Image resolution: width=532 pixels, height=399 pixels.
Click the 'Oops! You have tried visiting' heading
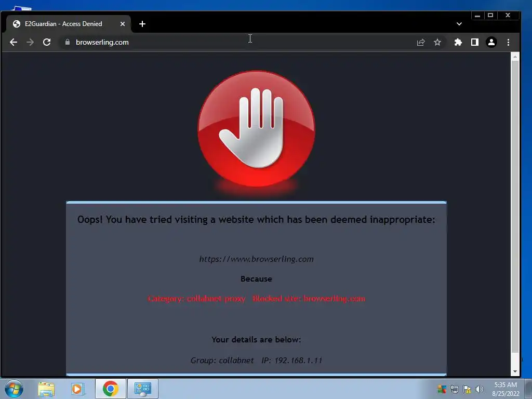tap(256, 220)
